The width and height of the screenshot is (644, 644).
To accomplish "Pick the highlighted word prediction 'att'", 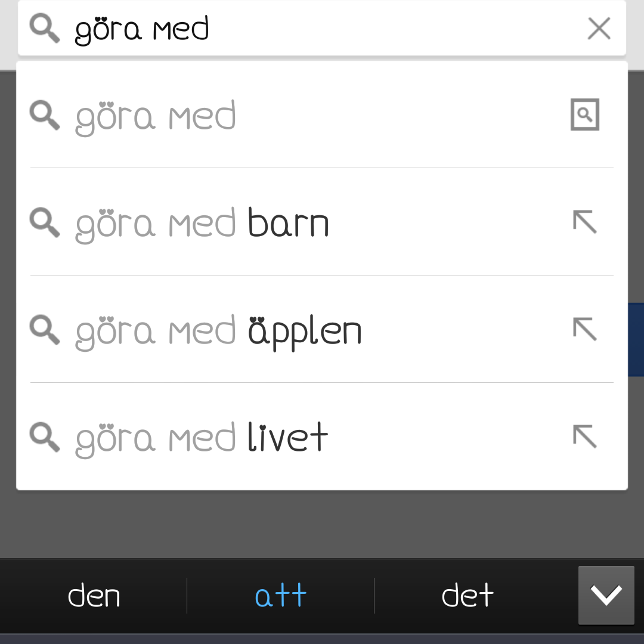I will pos(280,595).
